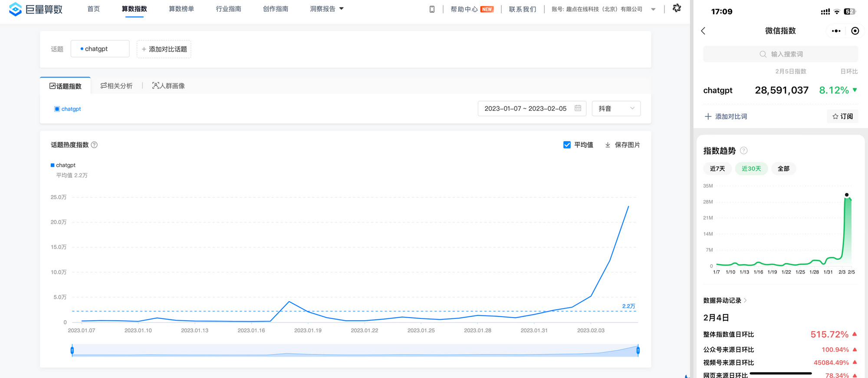Click 添加对比话题 button
The width and height of the screenshot is (868, 378).
164,49
